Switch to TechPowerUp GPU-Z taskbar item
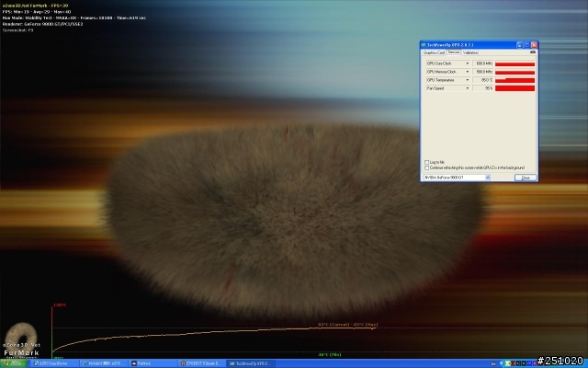Viewport: 588px width, 368px height. coord(251,363)
